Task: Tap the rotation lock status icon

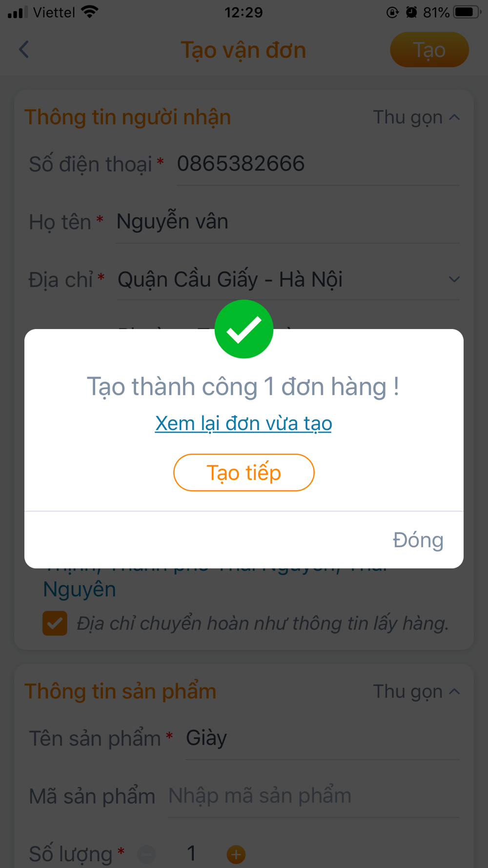Action: (392, 12)
